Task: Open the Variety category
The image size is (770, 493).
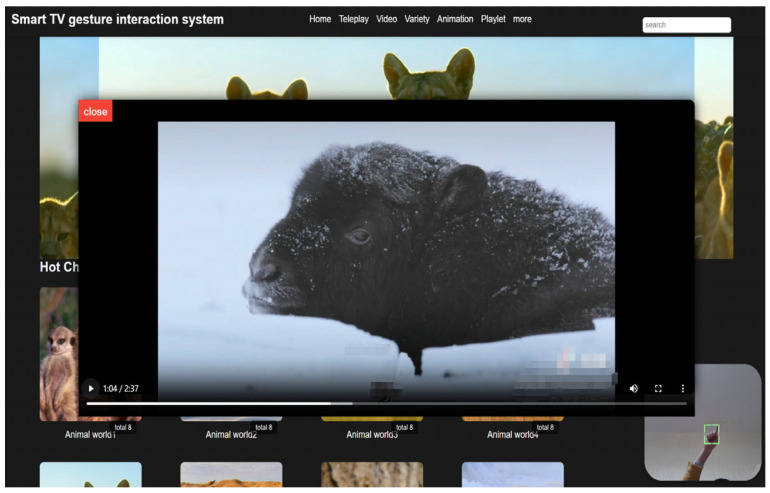Action: 417,19
